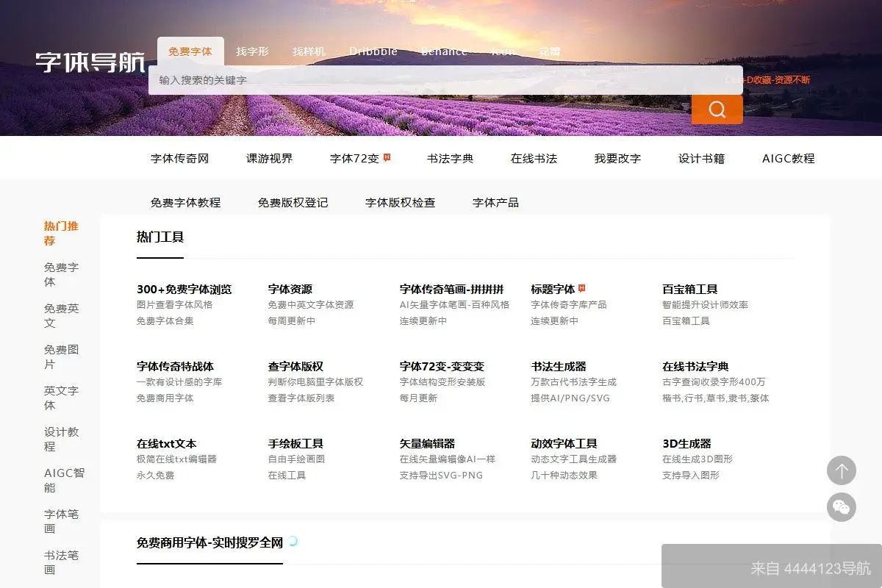
Task: Click the red badge beside 标题字体
Action: pos(581,286)
